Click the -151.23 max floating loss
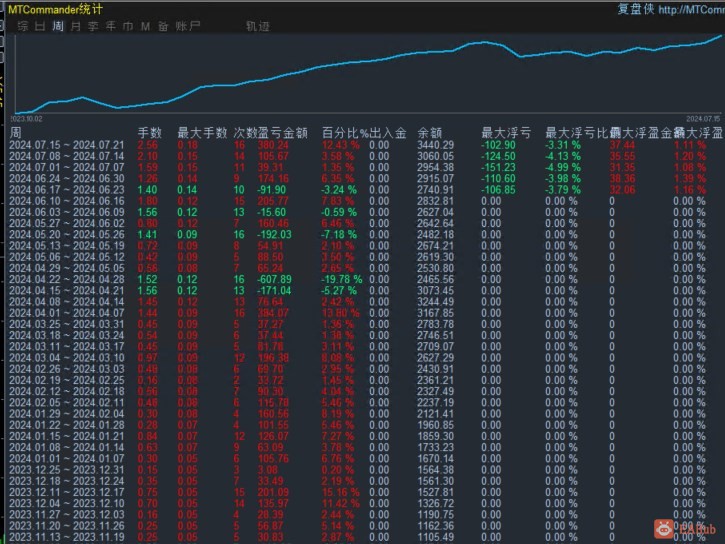This screenshot has width=725, height=544. point(498,167)
